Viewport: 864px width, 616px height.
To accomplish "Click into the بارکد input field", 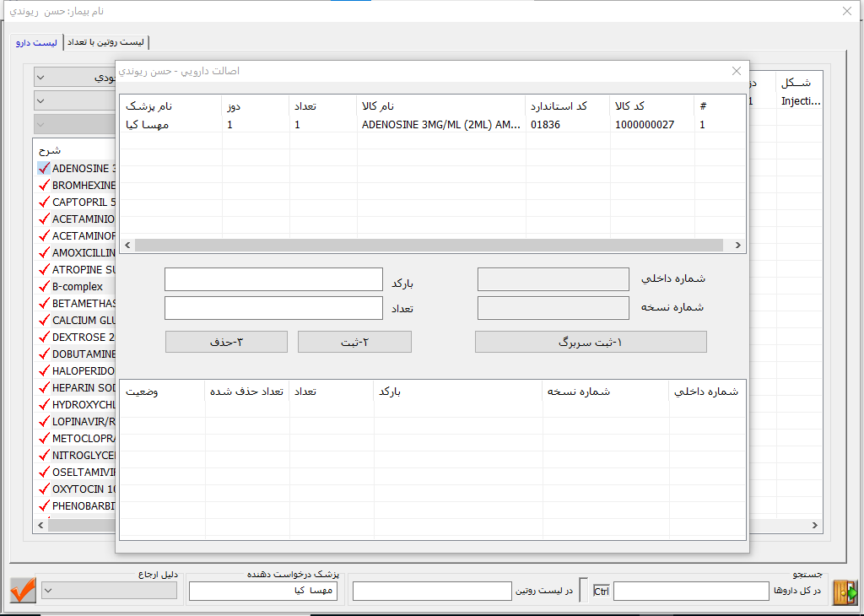I will 273,279.
